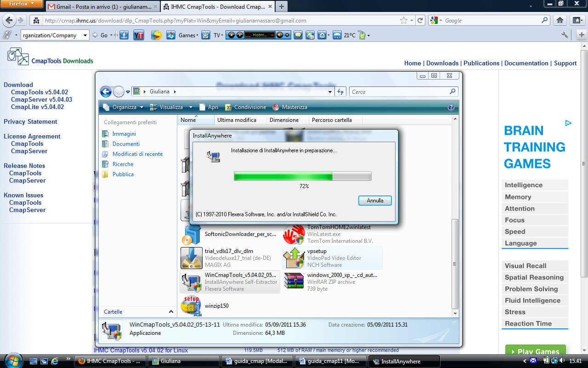This screenshot has height=368, width=588.
Task: Open a new Firefox tab with plus
Action: [281, 7]
